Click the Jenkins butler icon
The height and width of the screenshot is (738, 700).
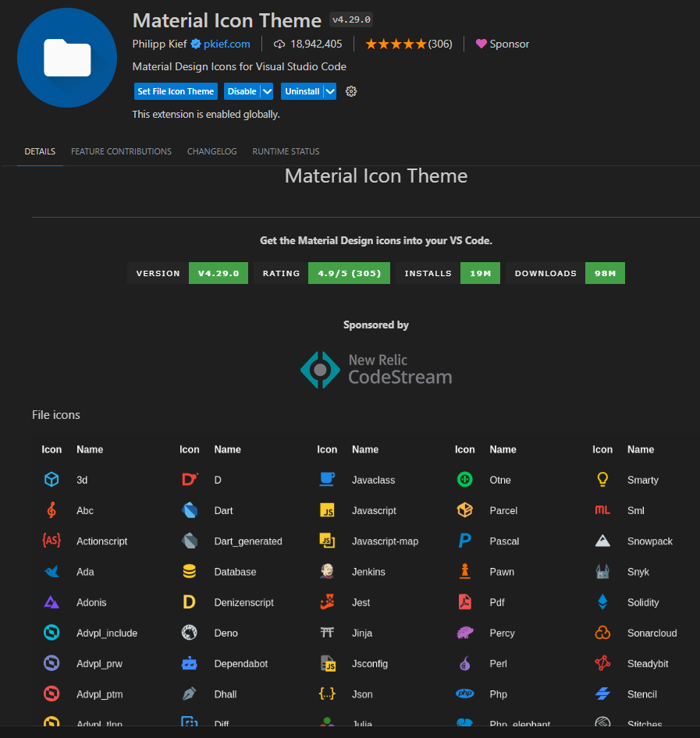[327, 571]
